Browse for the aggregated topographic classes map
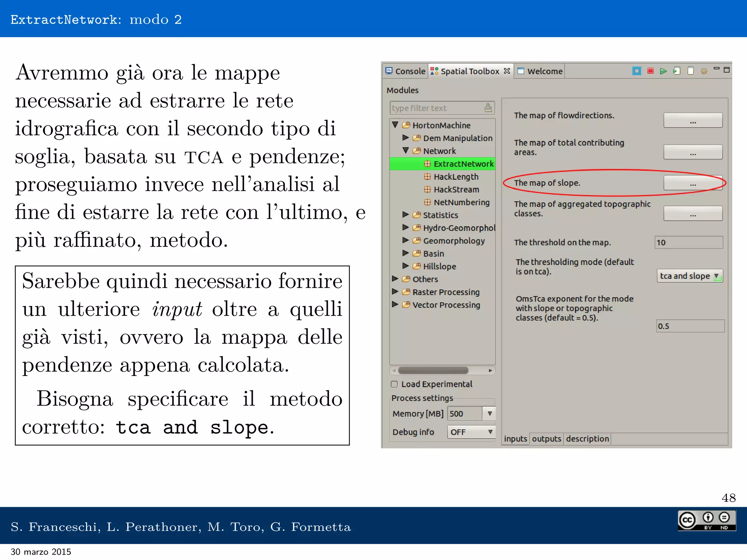This screenshot has width=747, height=560. pos(693,213)
